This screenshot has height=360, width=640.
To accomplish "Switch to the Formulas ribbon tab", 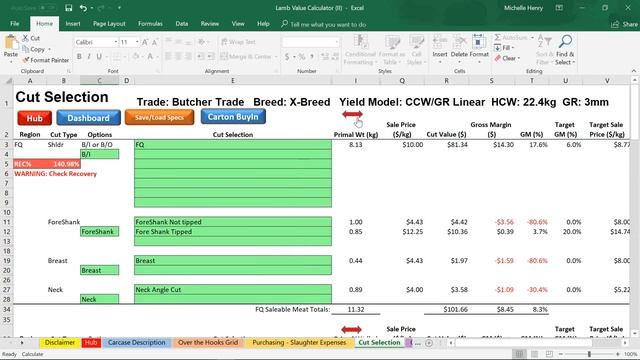I will coord(150,24).
